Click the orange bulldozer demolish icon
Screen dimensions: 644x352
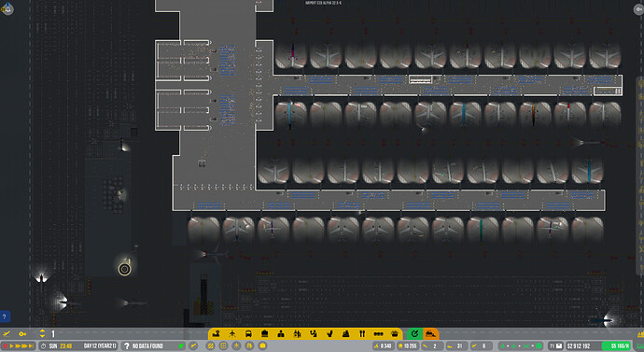click(x=430, y=333)
